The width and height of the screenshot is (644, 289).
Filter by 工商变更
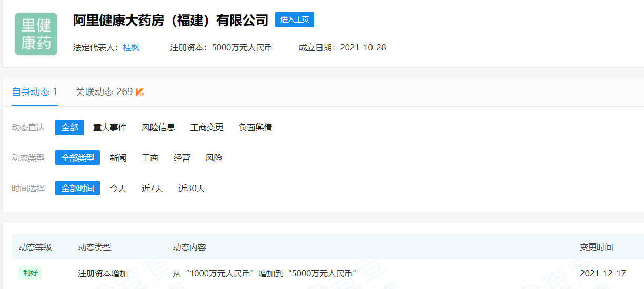click(207, 127)
